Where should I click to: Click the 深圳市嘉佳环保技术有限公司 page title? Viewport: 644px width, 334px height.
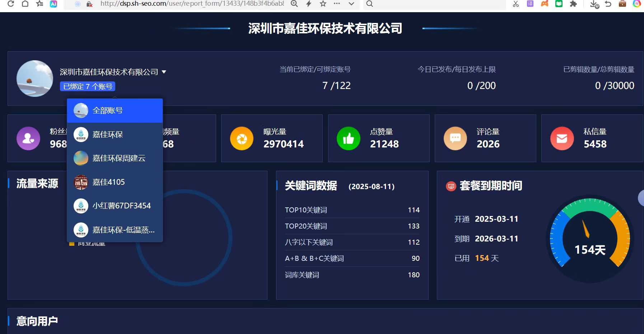pyautogui.click(x=325, y=28)
